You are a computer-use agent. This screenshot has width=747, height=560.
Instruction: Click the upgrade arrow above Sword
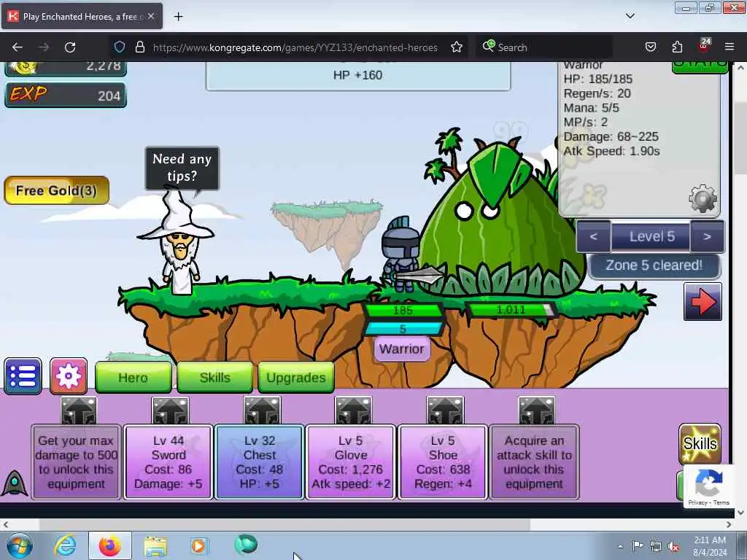tap(170, 411)
